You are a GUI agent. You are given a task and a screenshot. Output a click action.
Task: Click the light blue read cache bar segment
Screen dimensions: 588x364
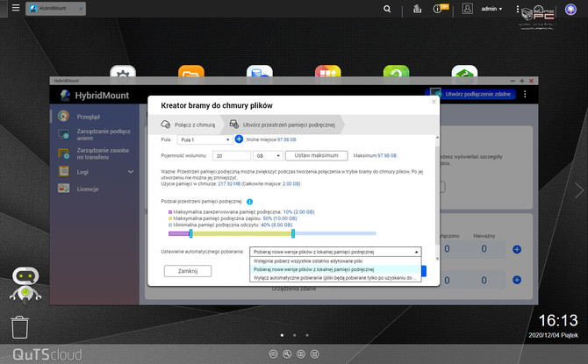click(x=335, y=233)
